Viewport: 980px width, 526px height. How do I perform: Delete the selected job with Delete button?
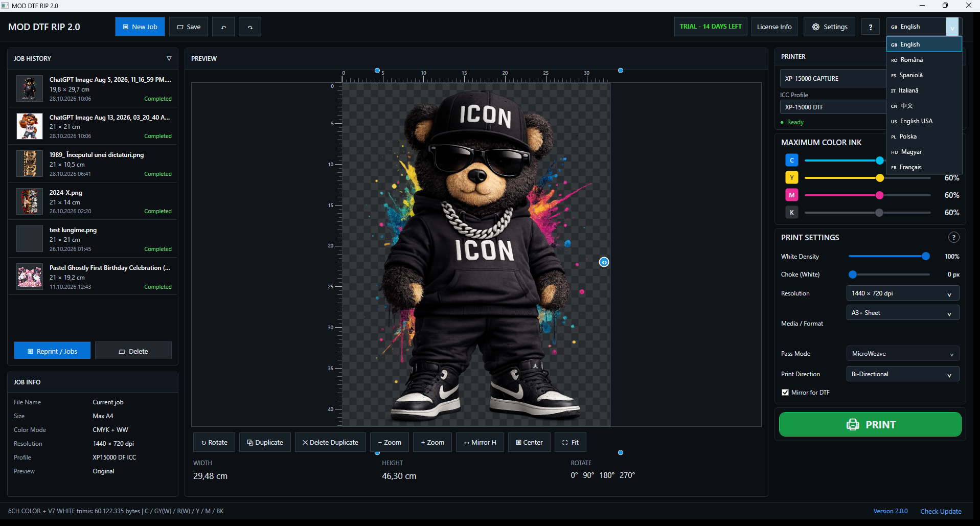pos(133,351)
